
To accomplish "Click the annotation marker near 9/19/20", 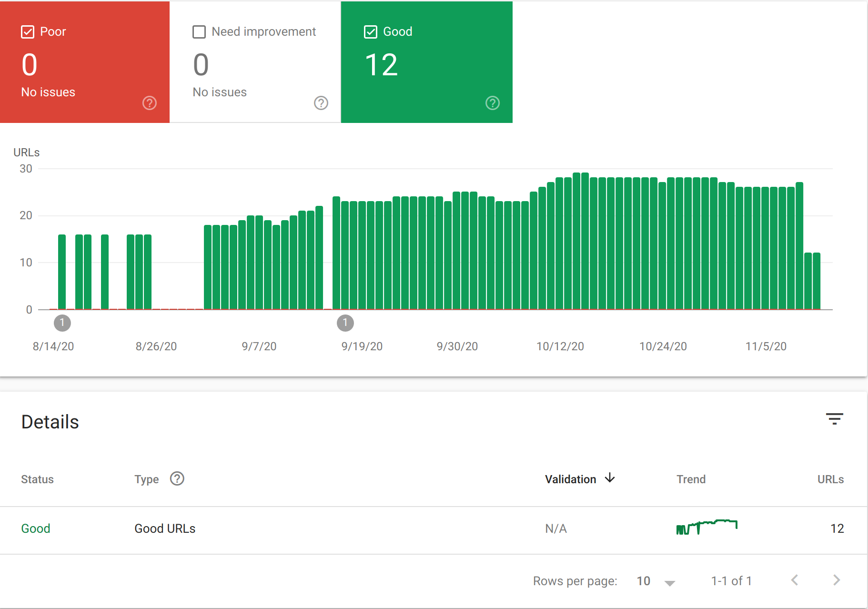I will click(345, 323).
